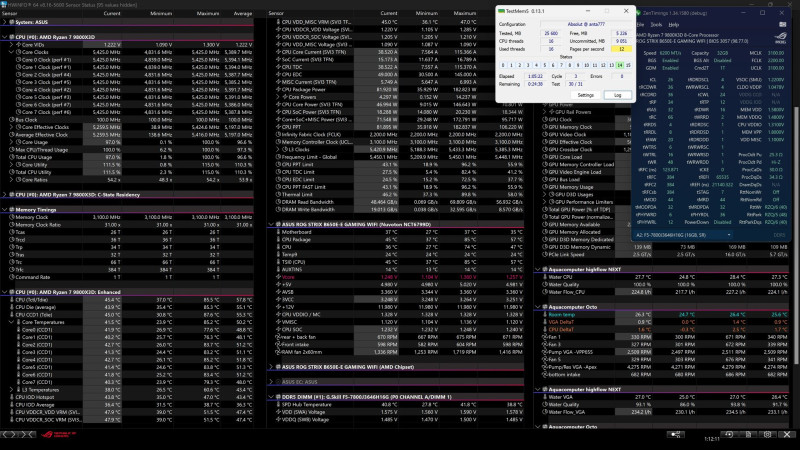Click the icon beside CPU Package Power row
Image resolution: width=800 pixels, height=450 pixels.
278,89
